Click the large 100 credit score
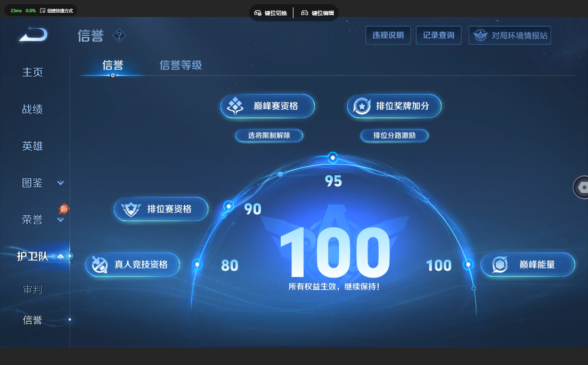 335,252
